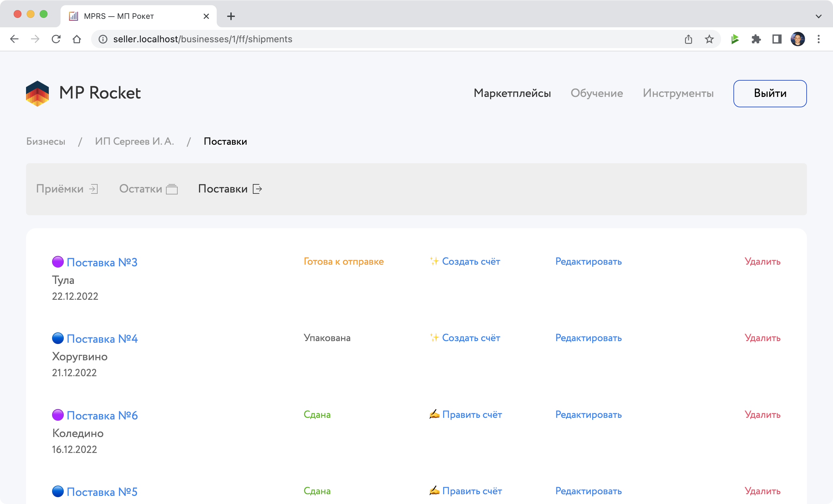This screenshot has width=833, height=504.
Task: Open the extensions puzzle icon
Action: 756,39
